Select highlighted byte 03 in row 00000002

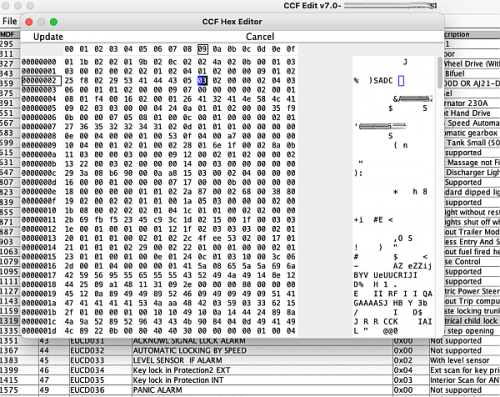pyautogui.click(x=202, y=80)
